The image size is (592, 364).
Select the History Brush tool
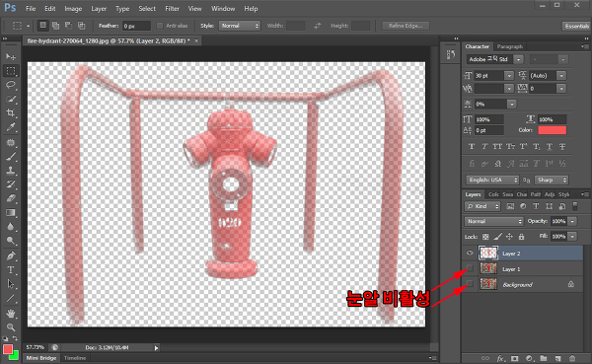pyautogui.click(x=10, y=184)
